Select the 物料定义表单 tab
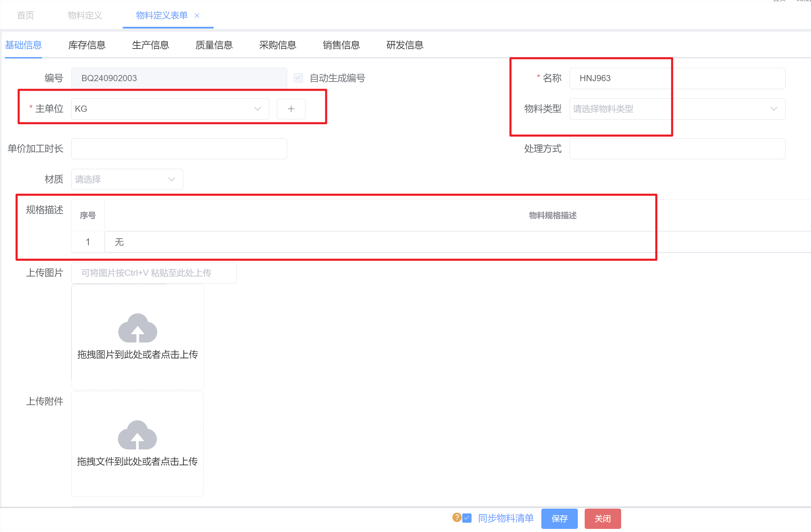Image resolution: width=811 pixels, height=532 pixels. (x=162, y=15)
